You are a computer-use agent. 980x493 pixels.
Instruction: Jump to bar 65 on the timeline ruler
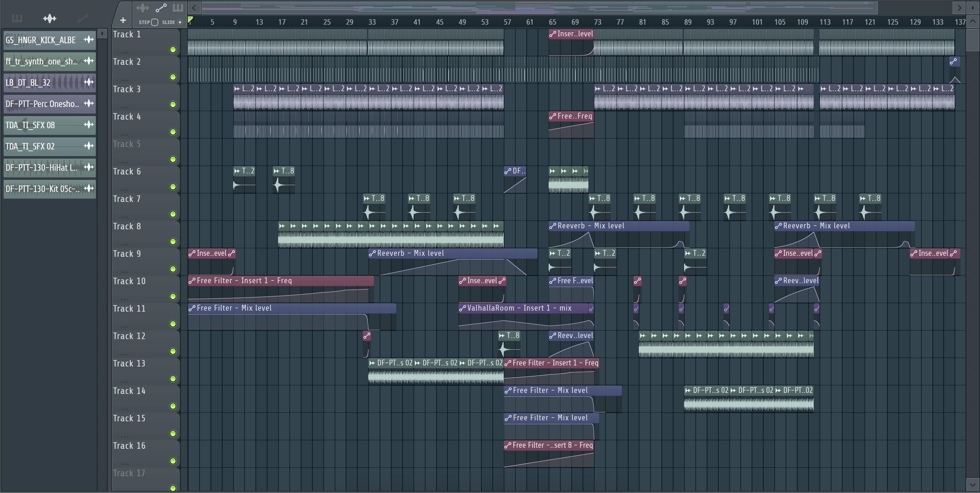pos(552,22)
